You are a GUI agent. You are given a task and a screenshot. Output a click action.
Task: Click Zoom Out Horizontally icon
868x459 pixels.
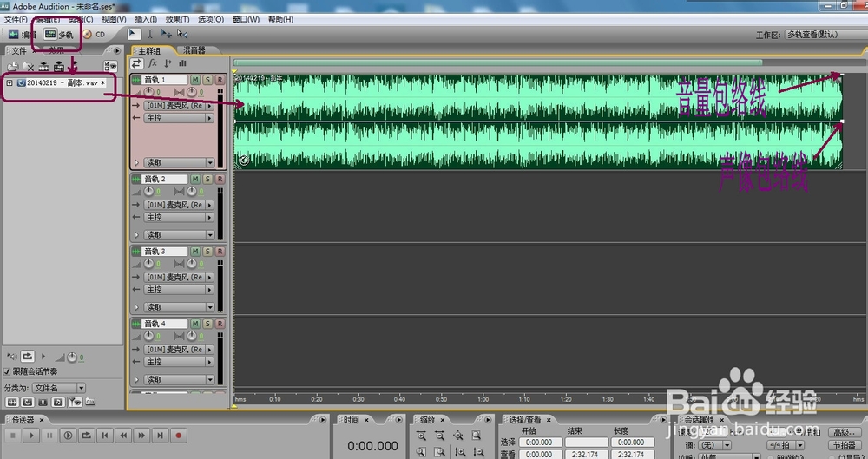tap(439, 436)
